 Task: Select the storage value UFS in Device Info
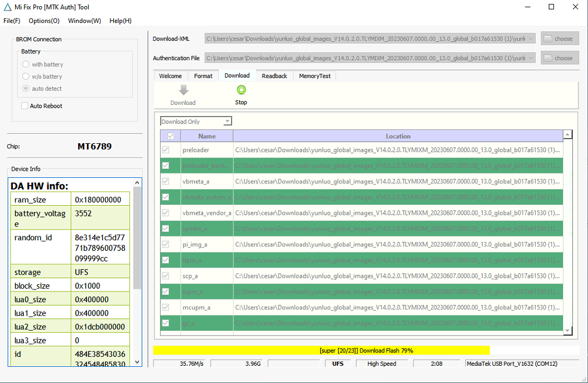[81, 272]
